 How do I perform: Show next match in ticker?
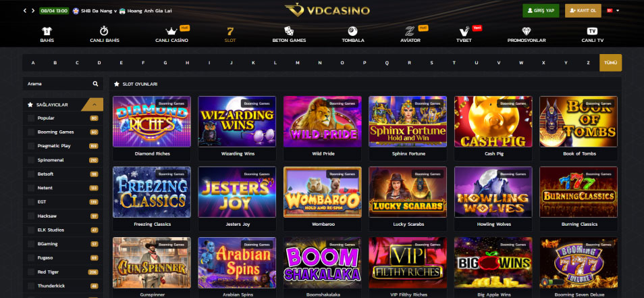33,11
